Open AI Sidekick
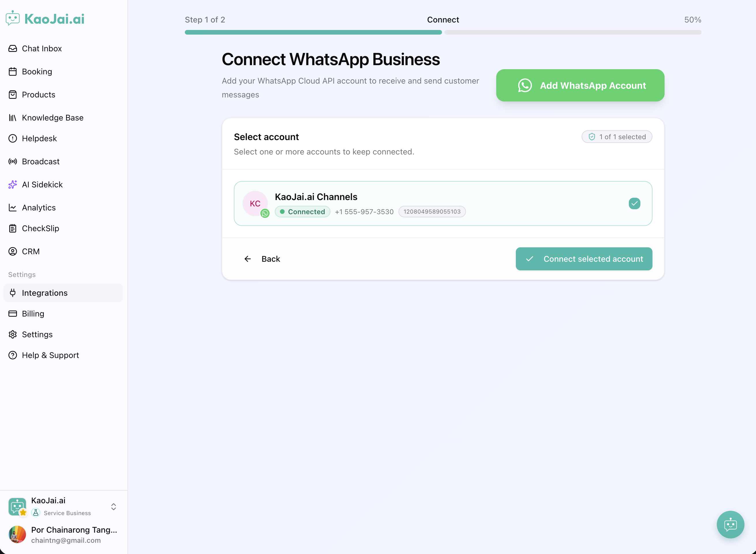This screenshot has height=554, width=756. (x=63, y=185)
